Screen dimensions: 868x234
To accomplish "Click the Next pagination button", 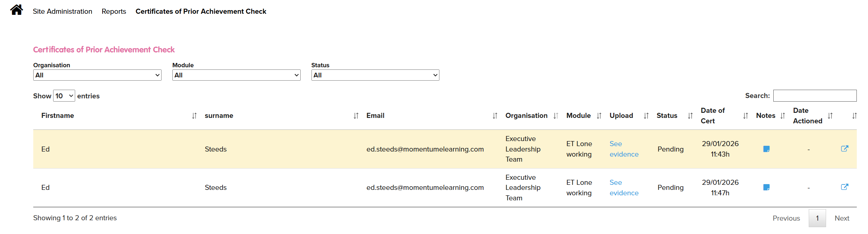I will (842, 218).
